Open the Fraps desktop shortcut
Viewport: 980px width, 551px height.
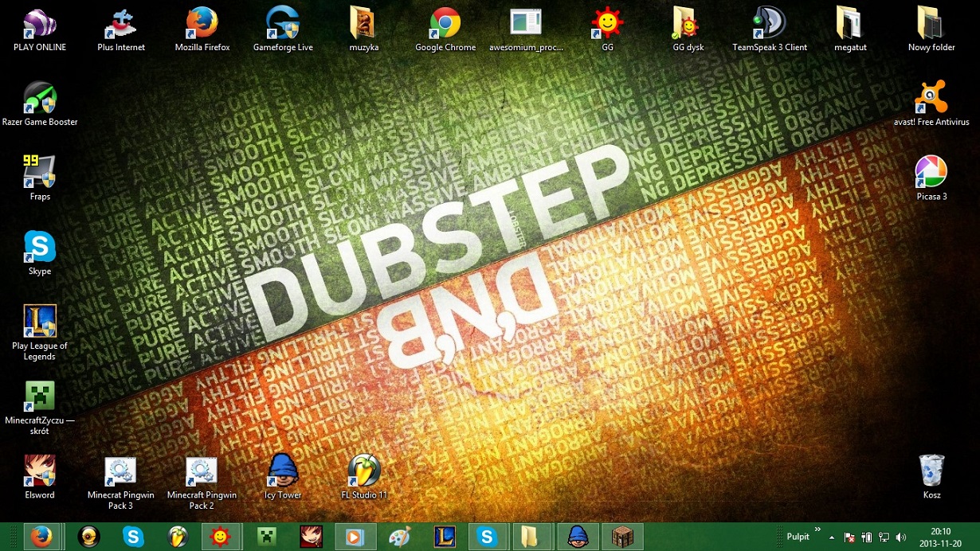(x=40, y=178)
